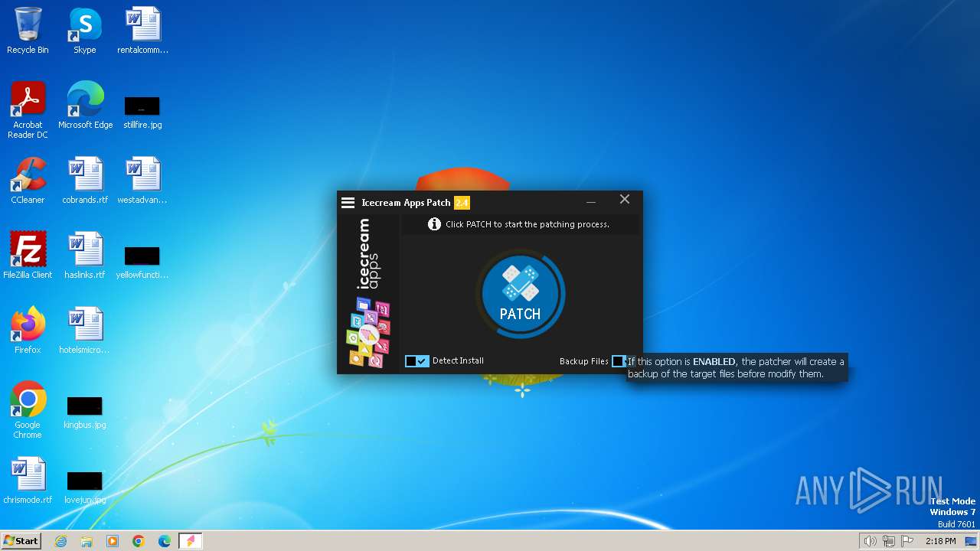
Task: Select the chrismode.rtf file
Action: click(28, 481)
